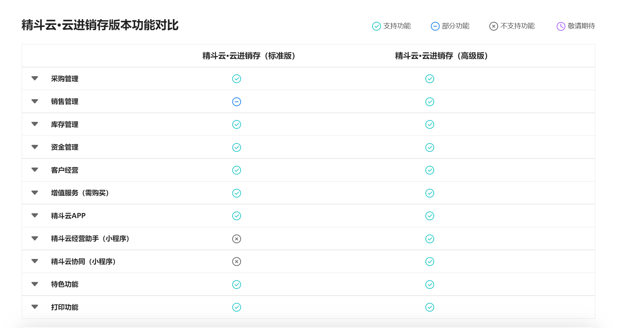Click 标准版 unsupported icon for 精斗云协同
The height and width of the screenshot is (328, 644).
237,262
